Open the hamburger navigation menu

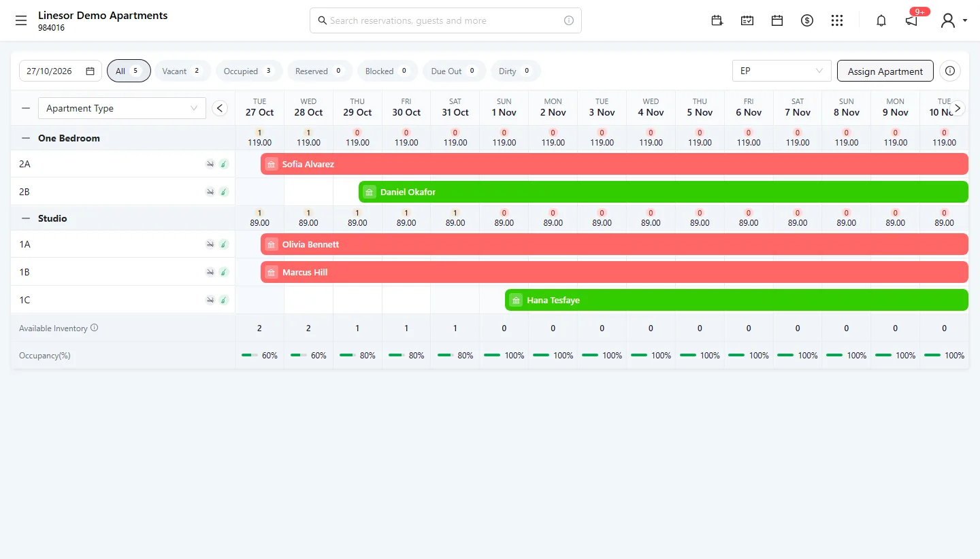[21, 20]
